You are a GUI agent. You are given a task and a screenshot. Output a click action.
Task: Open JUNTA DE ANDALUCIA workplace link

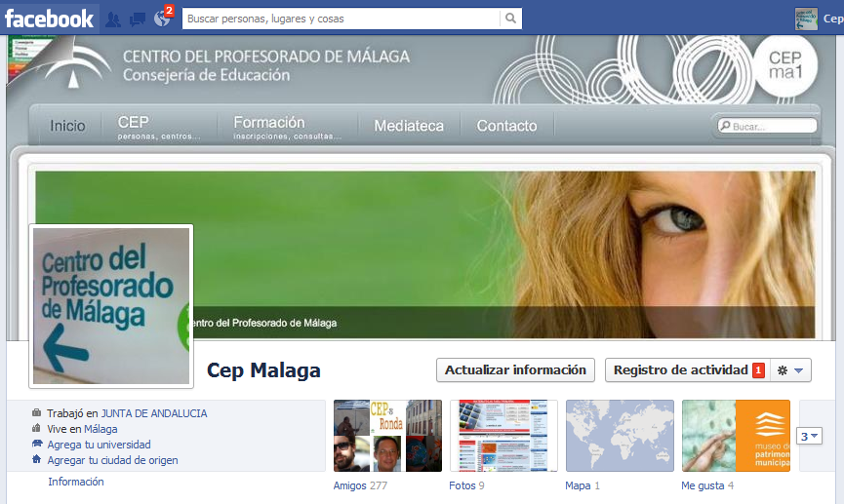[x=154, y=413]
